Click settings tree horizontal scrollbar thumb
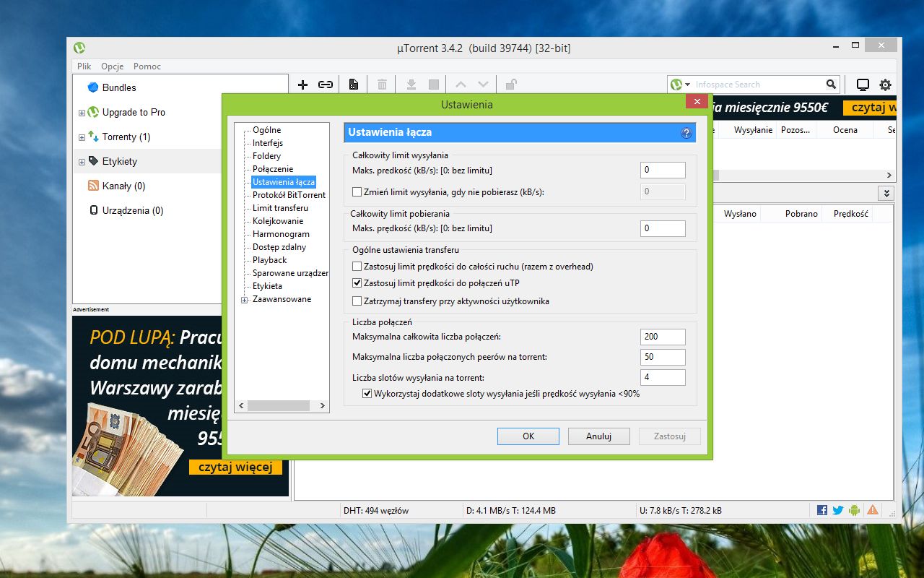Viewport: 924px width, 578px height. 278,406
